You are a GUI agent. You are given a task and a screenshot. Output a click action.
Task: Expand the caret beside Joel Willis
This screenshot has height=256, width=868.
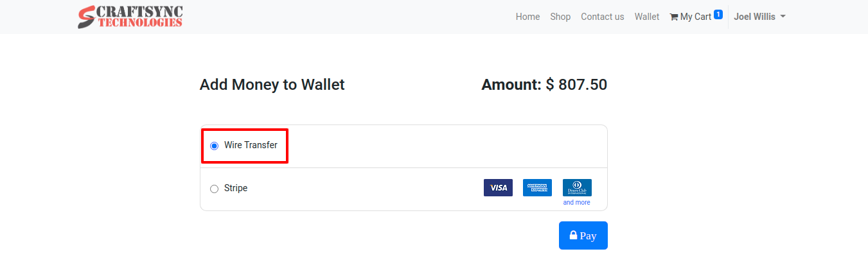(783, 17)
